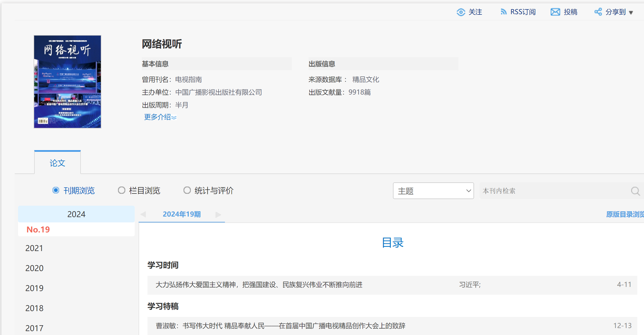
Task: Select the 栏目浏览 radio button
Action: [x=121, y=190]
